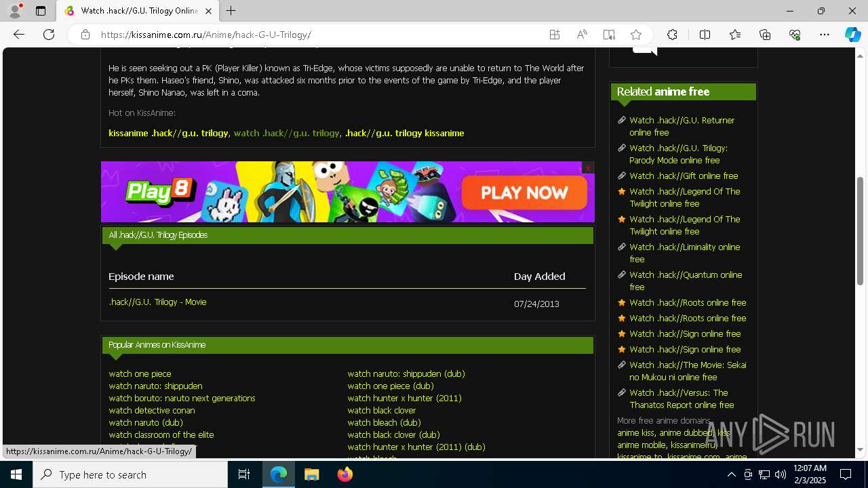The height and width of the screenshot is (488, 868).
Task: Open watch boruto: naruto next generations
Action: pos(182,398)
